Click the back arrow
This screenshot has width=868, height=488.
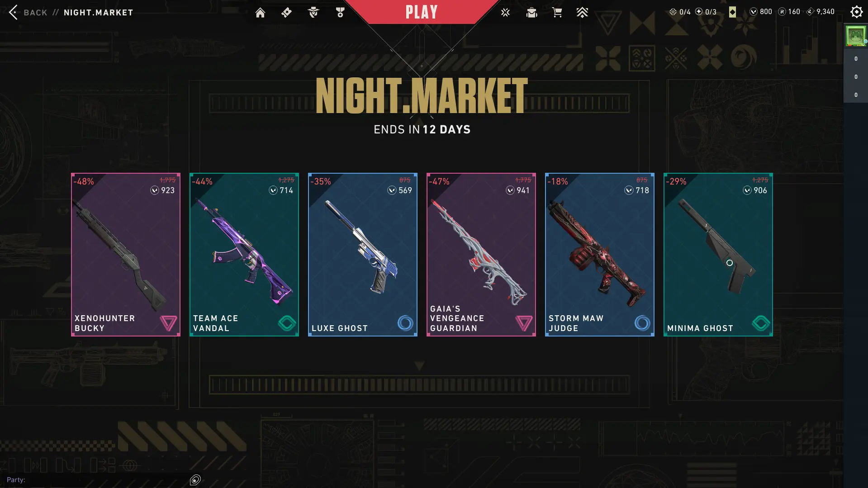[x=13, y=12]
